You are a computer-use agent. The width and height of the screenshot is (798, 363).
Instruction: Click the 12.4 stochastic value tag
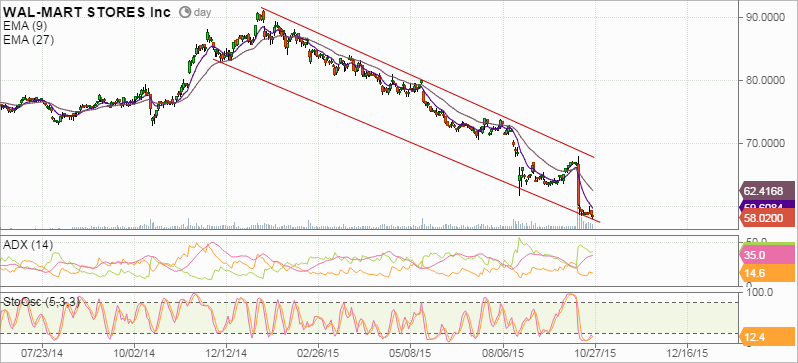pyautogui.click(x=766, y=337)
